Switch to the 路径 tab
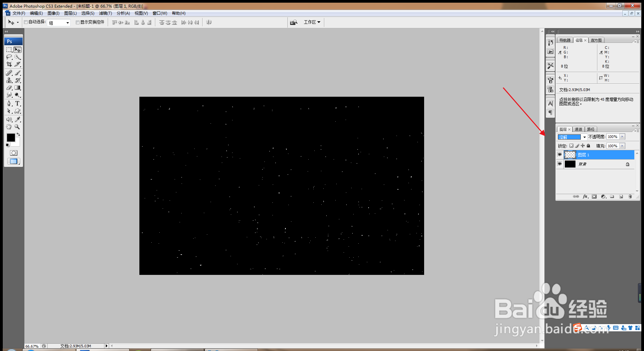Image resolution: width=644 pixels, height=351 pixels. click(591, 129)
